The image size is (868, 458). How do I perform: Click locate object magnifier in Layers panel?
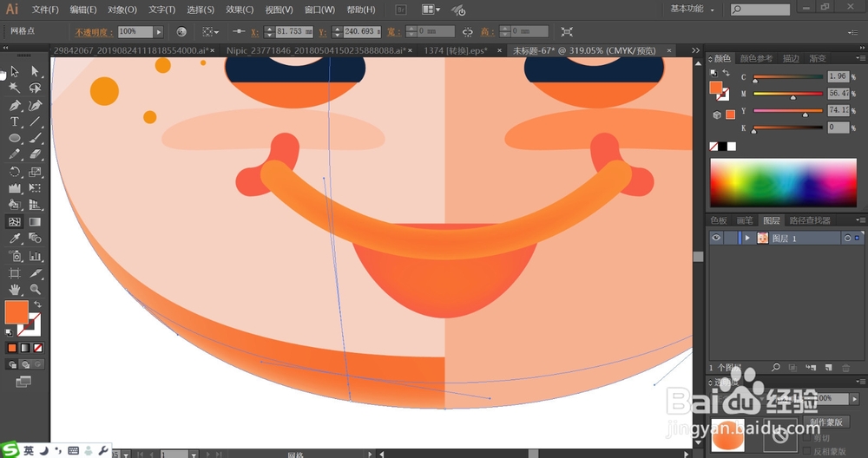(775, 368)
